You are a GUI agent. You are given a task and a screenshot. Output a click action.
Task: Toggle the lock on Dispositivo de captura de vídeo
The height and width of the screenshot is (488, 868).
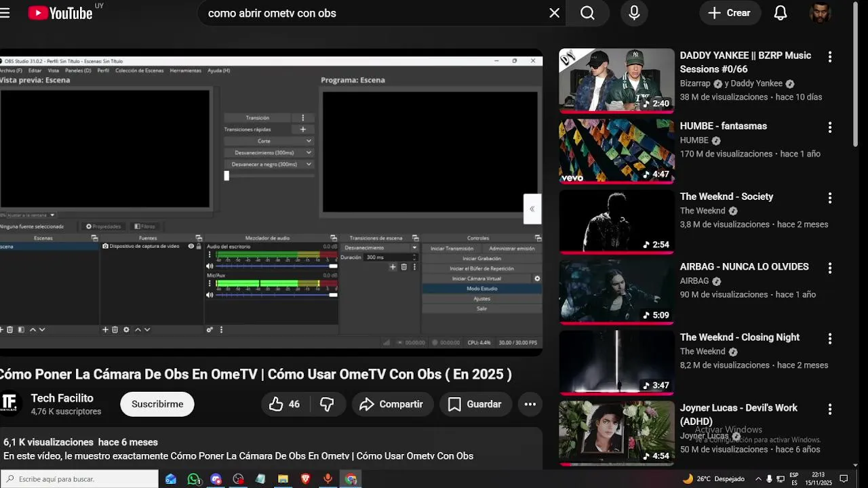tap(199, 246)
